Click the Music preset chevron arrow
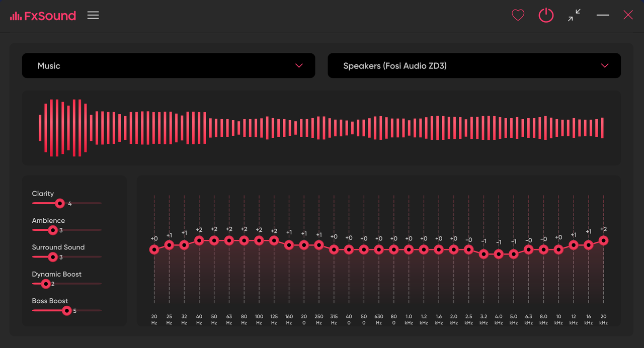 (299, 66)
